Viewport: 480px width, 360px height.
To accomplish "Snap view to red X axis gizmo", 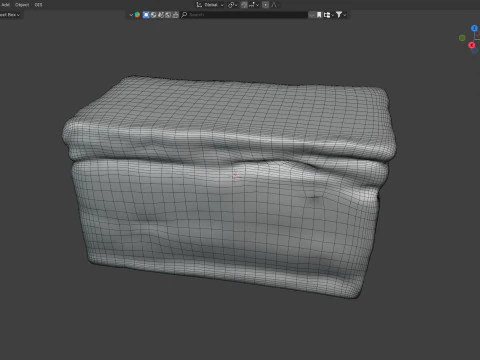I will tap(472, 45).
